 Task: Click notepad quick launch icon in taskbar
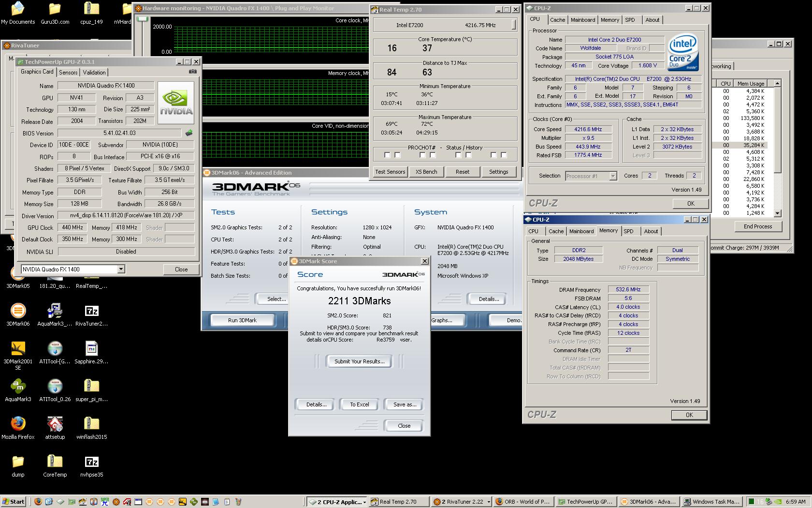227,502
